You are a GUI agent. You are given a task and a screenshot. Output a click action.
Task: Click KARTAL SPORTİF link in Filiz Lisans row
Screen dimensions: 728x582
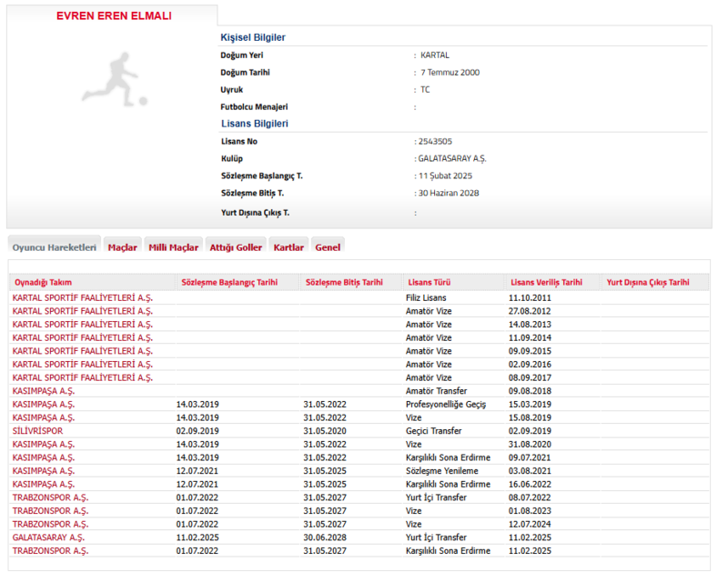[83, 298]
